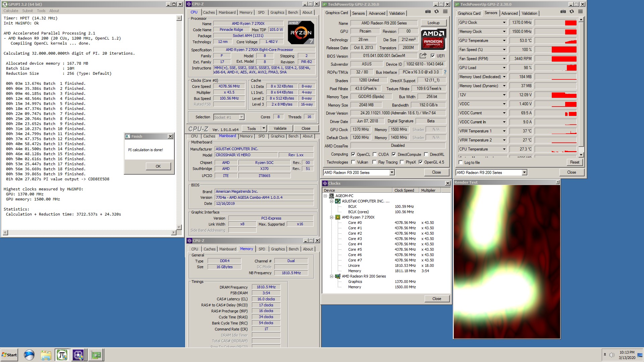Click the Radeon R9 200 card icon in the Clocks tree
The width and height of the screenshot is (644, 362).
tap(338, 276)
